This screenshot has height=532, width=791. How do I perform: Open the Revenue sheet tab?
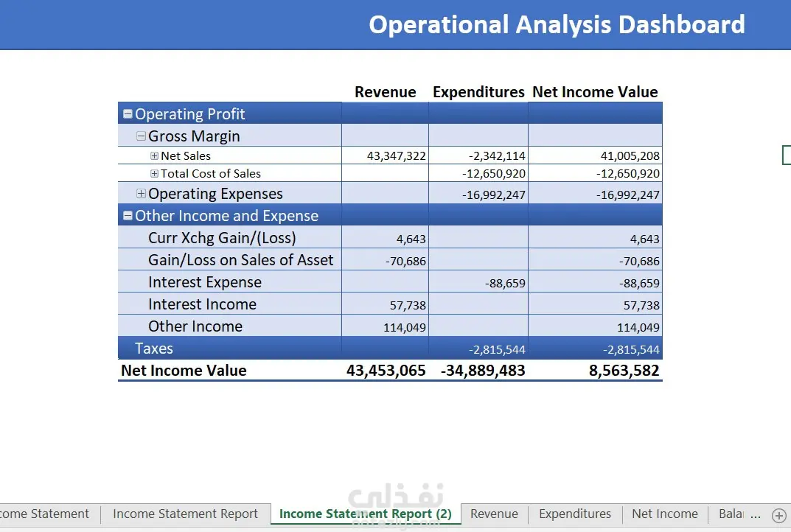tap(494, 514)
